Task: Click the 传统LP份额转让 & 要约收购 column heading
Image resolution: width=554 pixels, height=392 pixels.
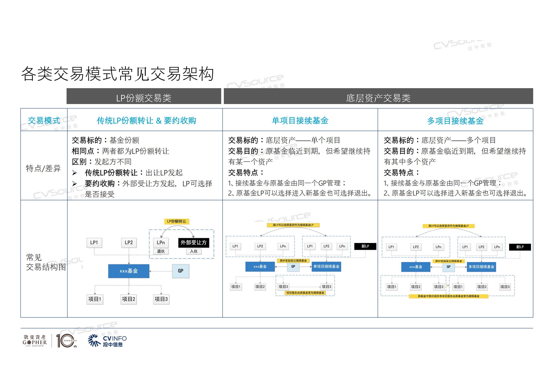Action: click(x=146, y=120)
